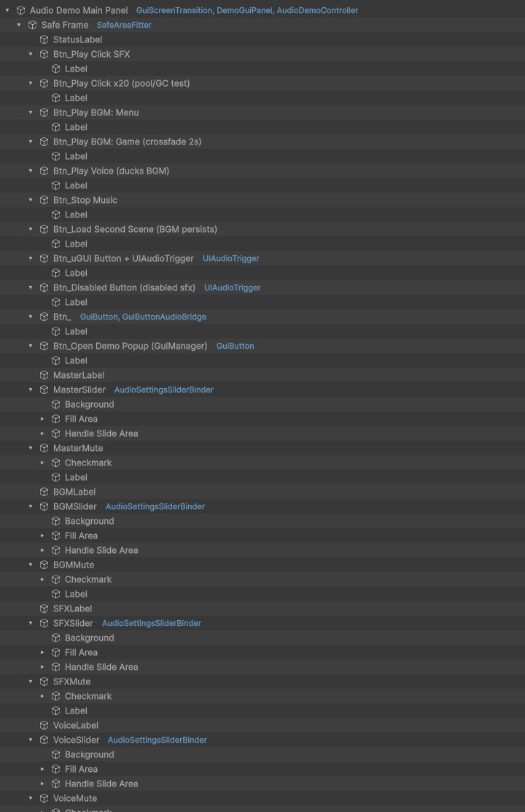
Task: Click UIAudioTrigger tag on Btn_uGUI Button
Action: (x=231, y=258)
